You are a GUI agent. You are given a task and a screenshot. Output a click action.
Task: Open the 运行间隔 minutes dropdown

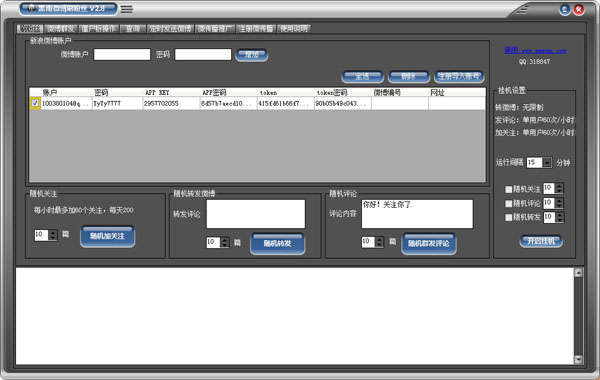coord(547,163)
